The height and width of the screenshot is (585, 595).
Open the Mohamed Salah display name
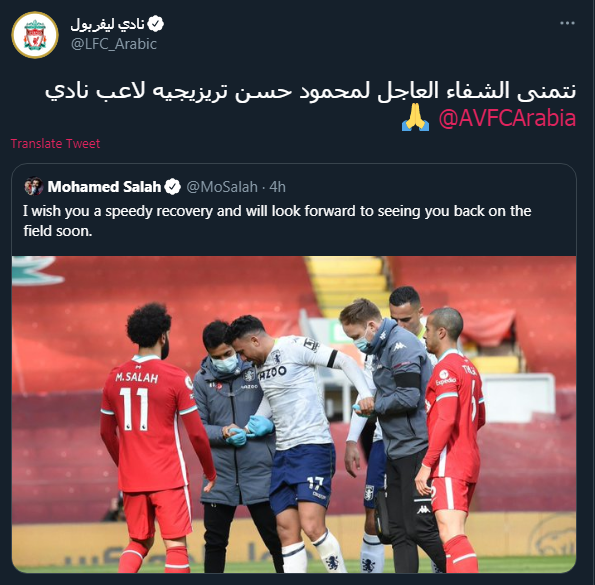point(104,187)
